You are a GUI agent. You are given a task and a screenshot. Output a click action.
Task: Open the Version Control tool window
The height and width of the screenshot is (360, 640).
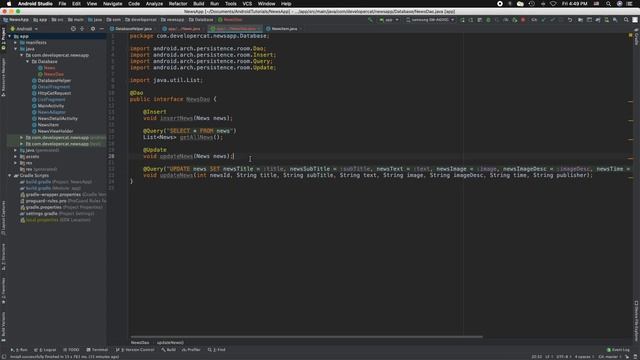(135, 350)
